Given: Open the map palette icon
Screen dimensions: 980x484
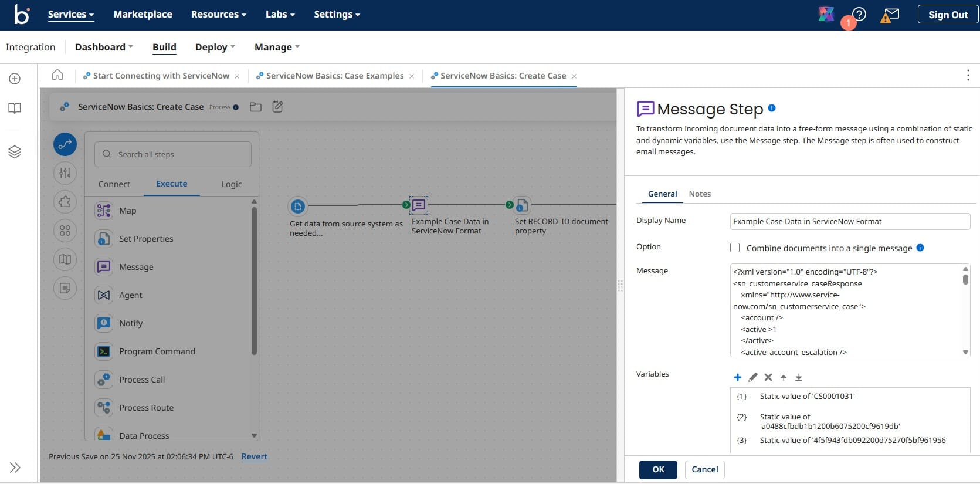Looking at the screenshot, I should [65, 259].
